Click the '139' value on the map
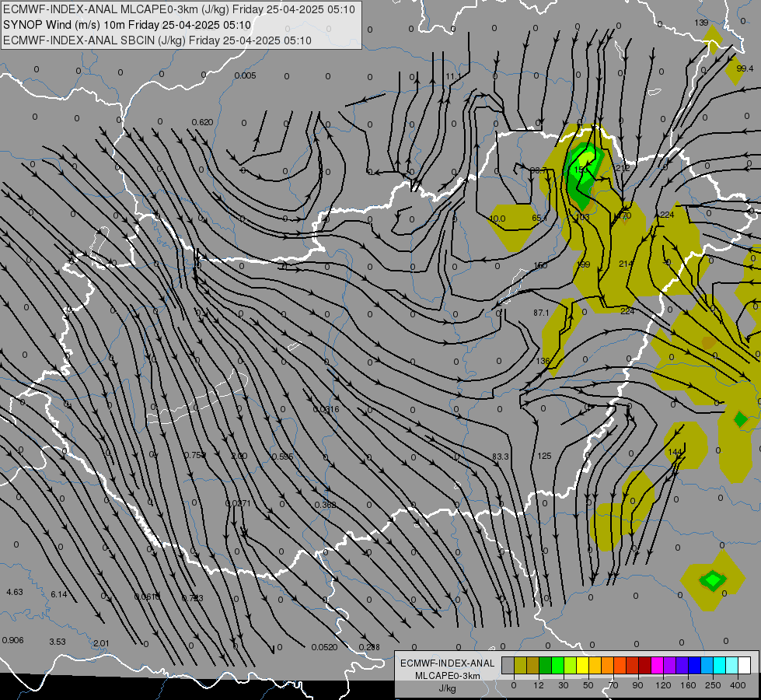Image resolution: width=761 pixels, height=700 pixels. tap(701, 23)
